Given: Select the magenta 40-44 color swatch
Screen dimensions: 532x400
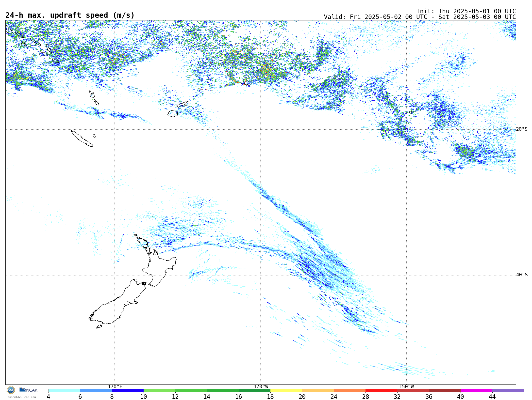Looking at the screenshot, I should [477, 391].
